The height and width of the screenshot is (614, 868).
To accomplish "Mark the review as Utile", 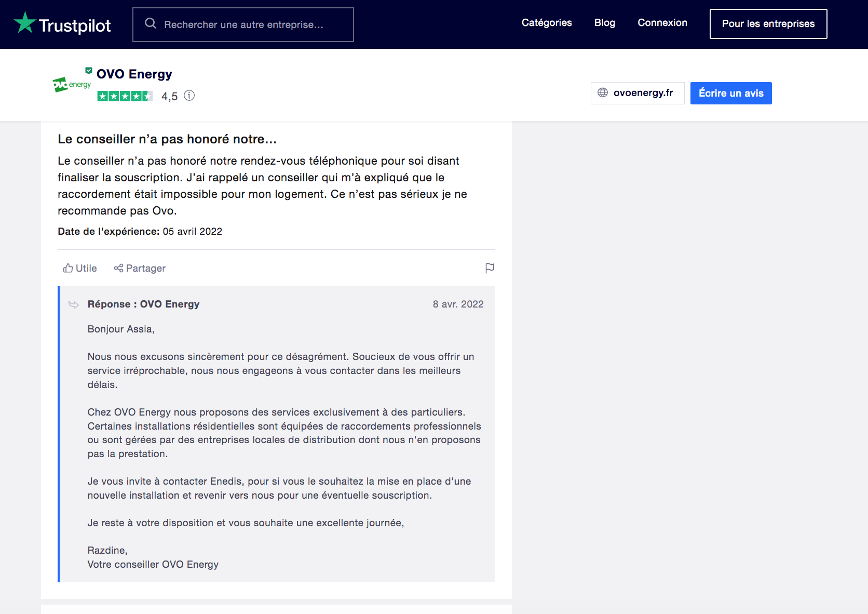I will tap(80, 268).
